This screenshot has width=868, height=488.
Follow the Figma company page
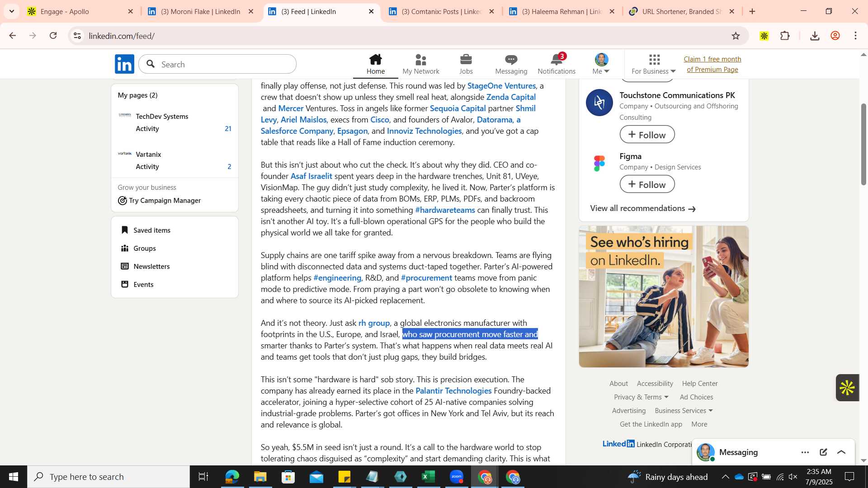647,184
